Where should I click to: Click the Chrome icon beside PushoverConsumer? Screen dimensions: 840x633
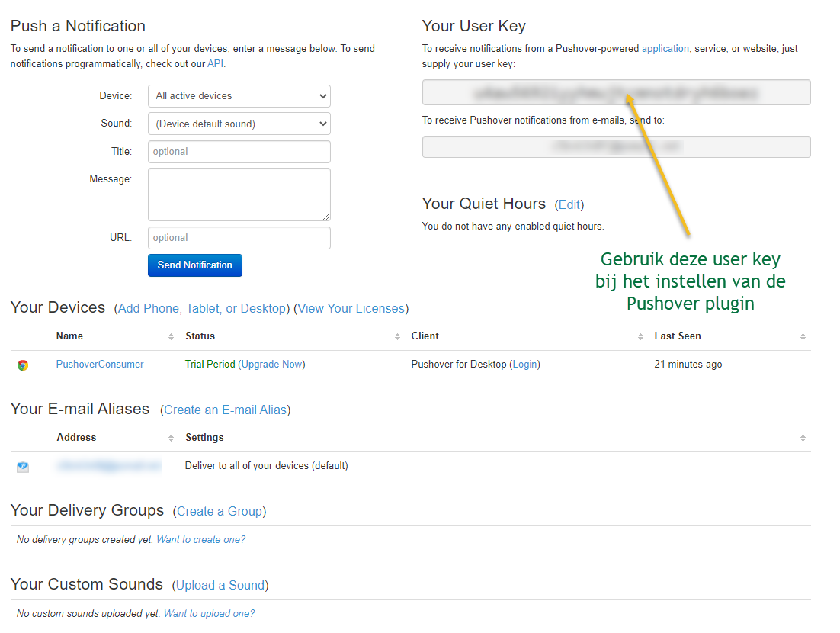pyautogui.click(x=23, y=365)
